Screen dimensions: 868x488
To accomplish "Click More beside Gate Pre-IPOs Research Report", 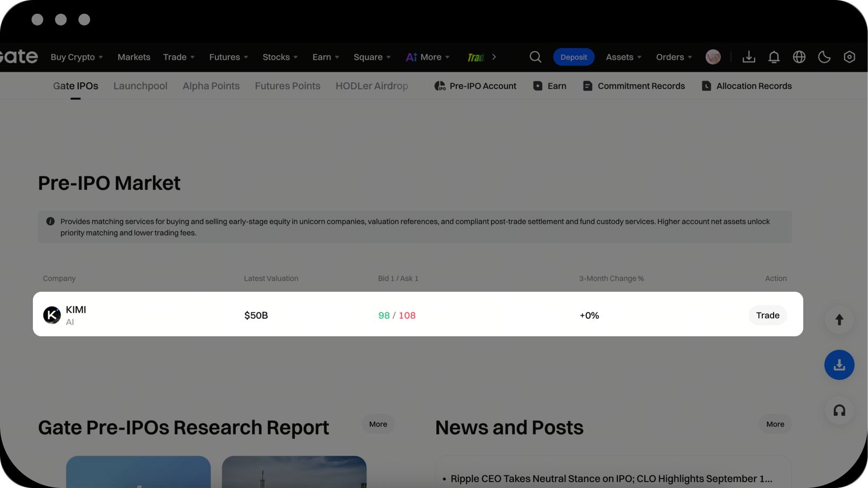I will point(378,424).
